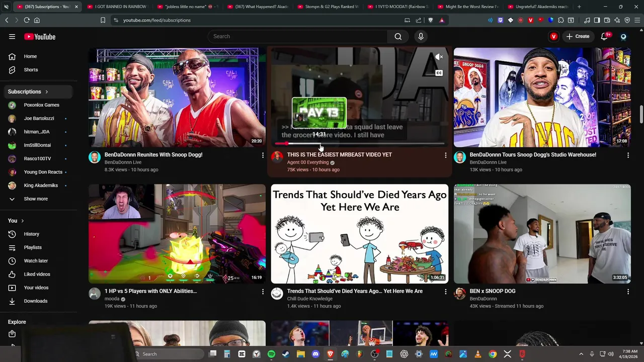Click the browser home button
Image resolution: width=644 pixels, height=362 pixels.
(37, 20)
